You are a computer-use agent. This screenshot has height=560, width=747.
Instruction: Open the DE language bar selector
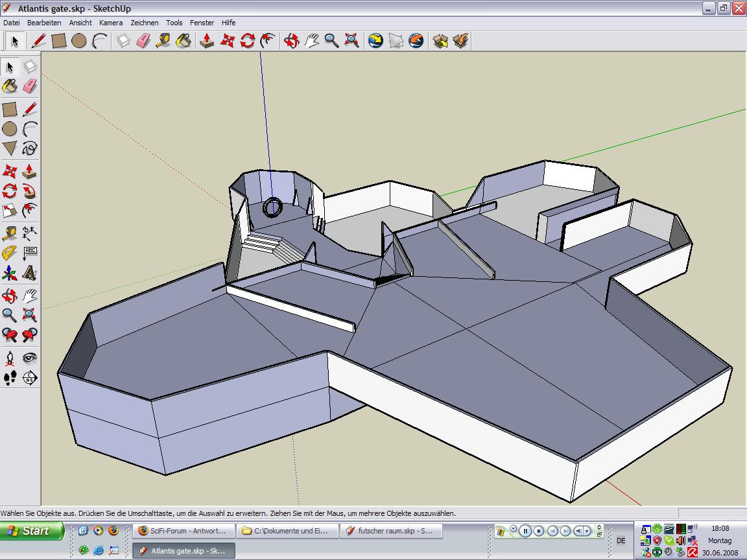pyautogui.click(x=621, y=541)
